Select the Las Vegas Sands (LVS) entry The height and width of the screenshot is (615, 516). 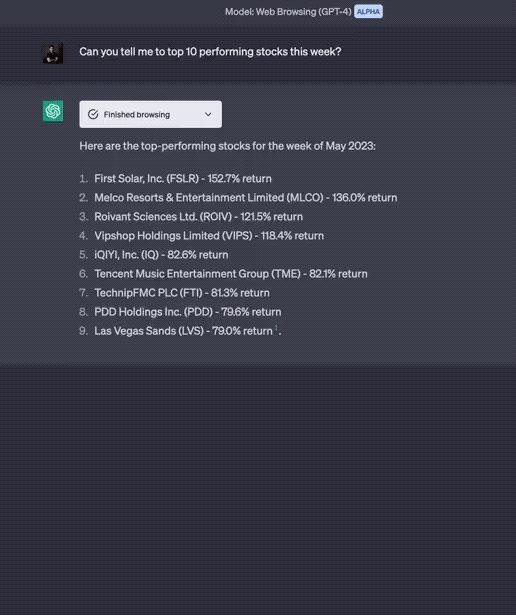pyautogui.click(x=184, y=331)
